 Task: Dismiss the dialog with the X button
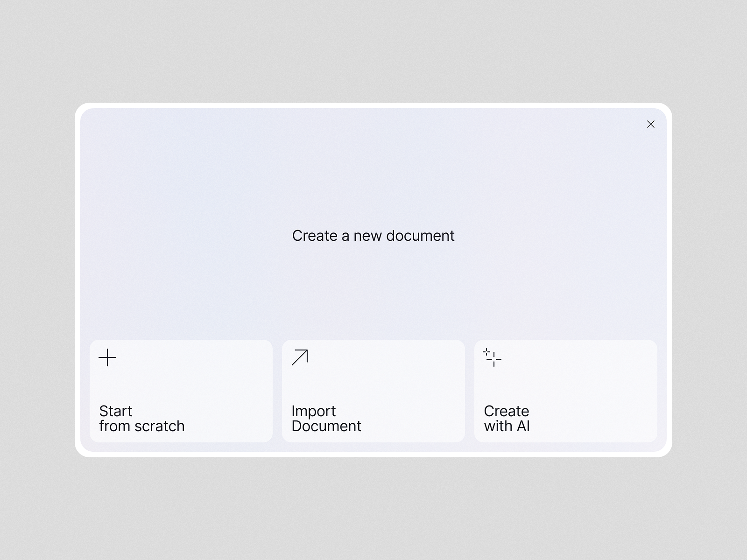point(651,124)
